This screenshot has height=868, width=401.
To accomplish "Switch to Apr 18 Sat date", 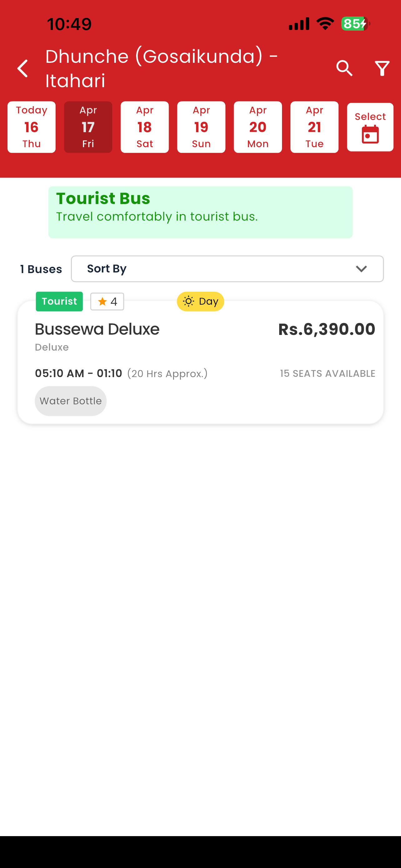I will click(145, 127).
